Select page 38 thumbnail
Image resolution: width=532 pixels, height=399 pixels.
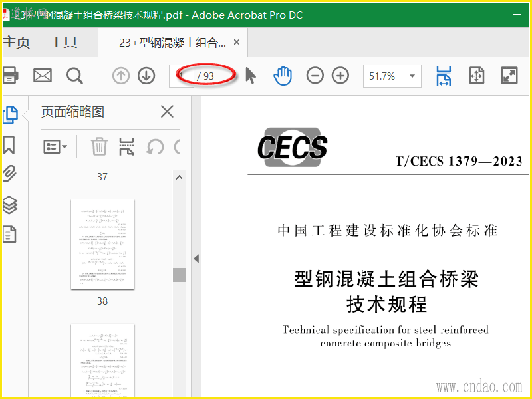click(x=102, y=244)
